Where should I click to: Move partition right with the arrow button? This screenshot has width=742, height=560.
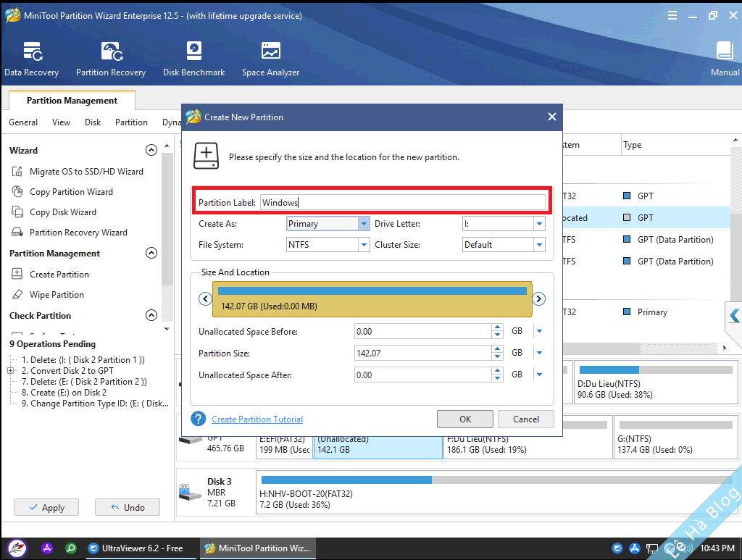point(538,299)
